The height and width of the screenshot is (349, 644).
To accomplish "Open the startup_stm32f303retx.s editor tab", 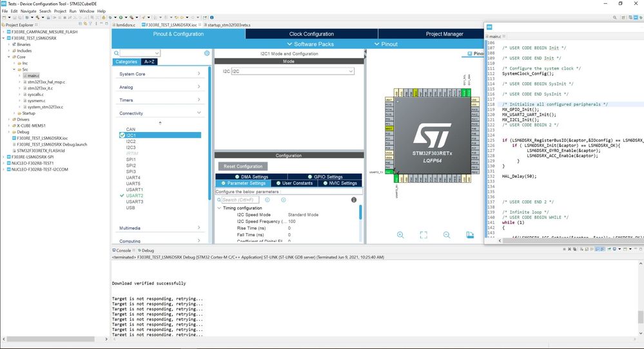I will [228, 24].
